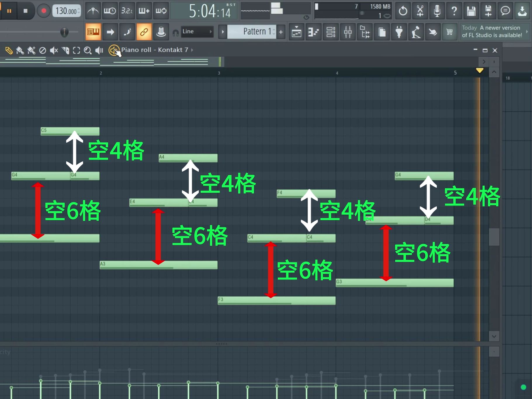Add new pattern with plus button

coord(281,32)
